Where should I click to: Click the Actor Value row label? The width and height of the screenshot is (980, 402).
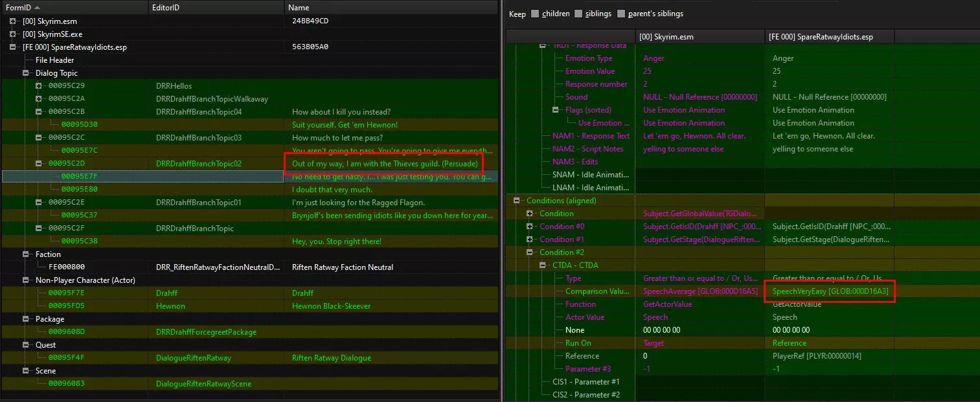585,317
